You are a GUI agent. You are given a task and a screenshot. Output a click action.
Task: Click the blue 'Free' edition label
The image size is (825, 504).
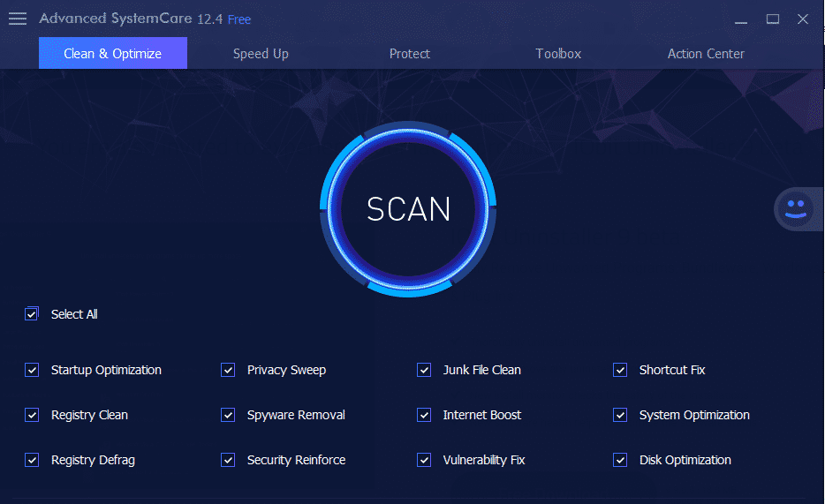[239, 19]
